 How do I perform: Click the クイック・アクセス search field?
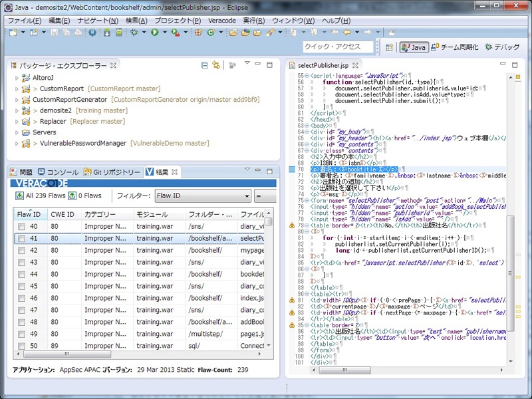click(338, 47)
